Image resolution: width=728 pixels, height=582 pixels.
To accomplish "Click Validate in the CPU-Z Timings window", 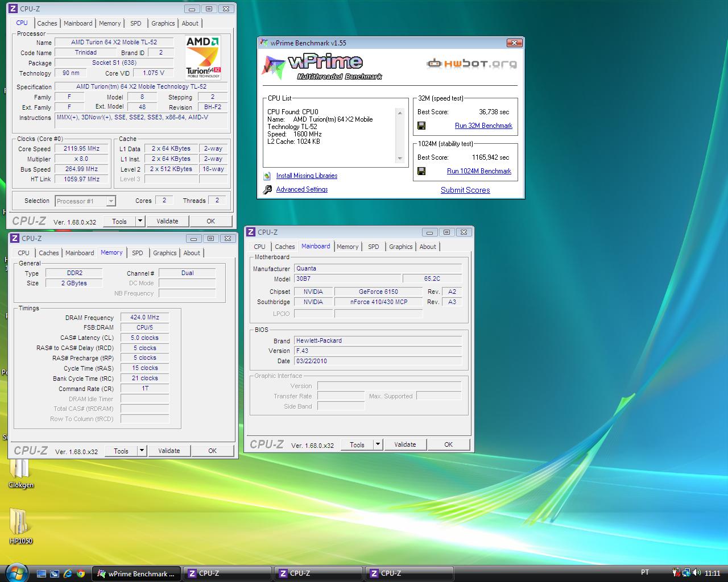I will [x=169, y=451].
